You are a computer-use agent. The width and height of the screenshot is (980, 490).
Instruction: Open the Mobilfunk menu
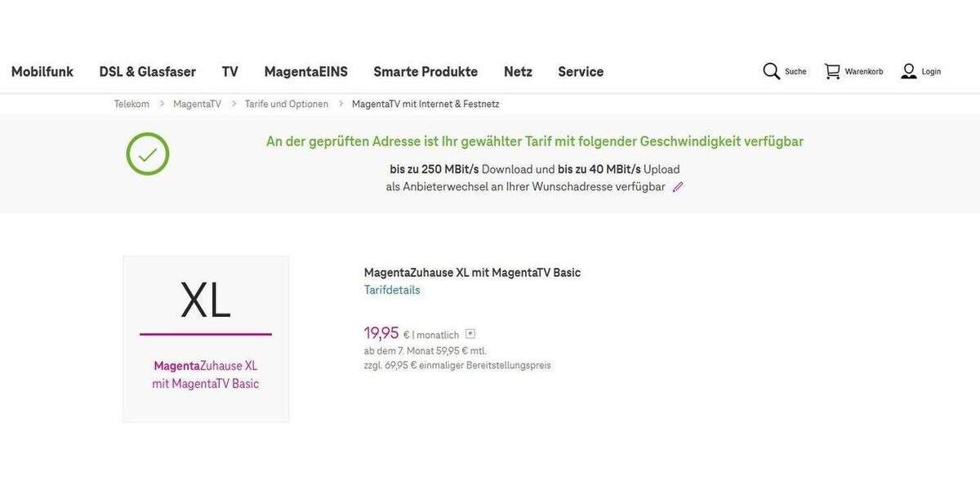pyautogui.click(x=42, y=72)
